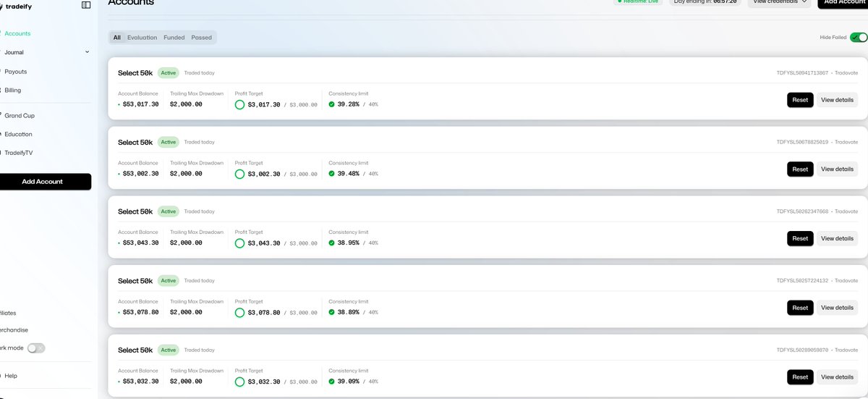This screenshot has width=868, height=399.
Task: View details for account TDFYSL50678825019
Action: 837,169
